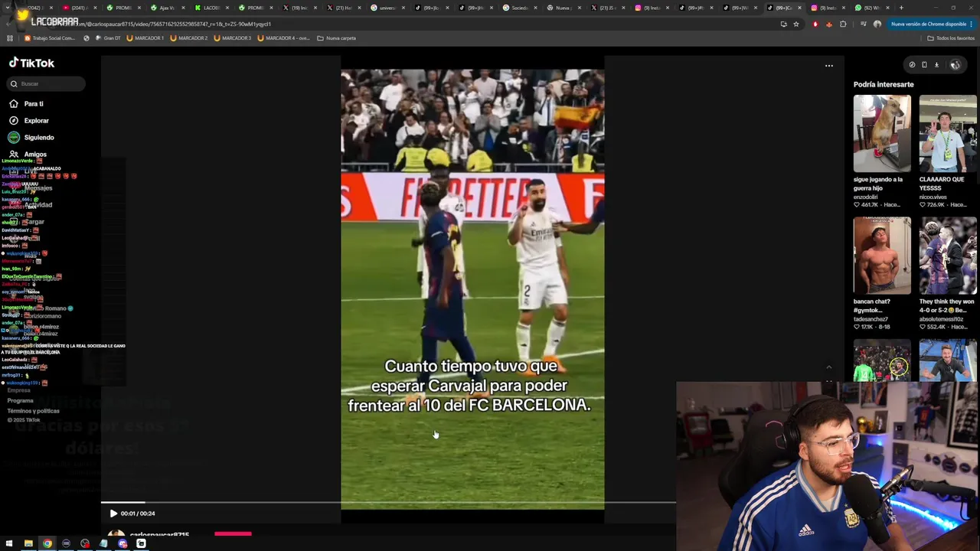Click the Chrome apps grid icon
This screenshot has width=980, height=551.
point(10,37)
